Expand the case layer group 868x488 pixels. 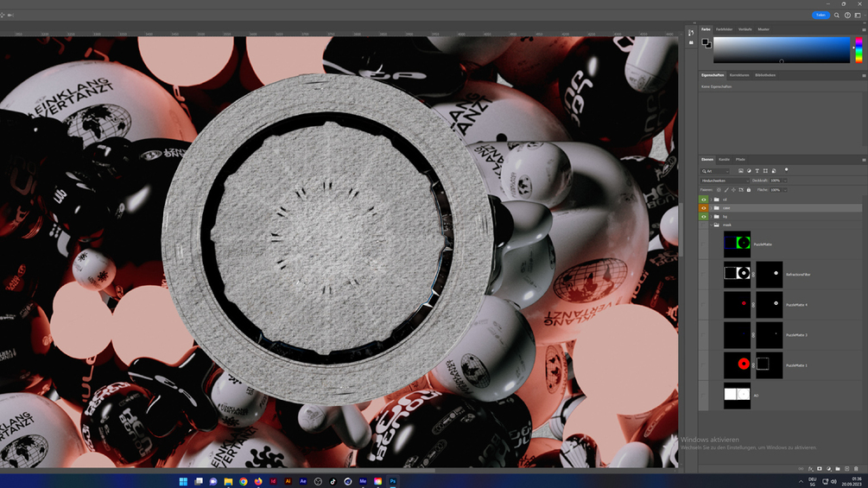click(712, 208)
